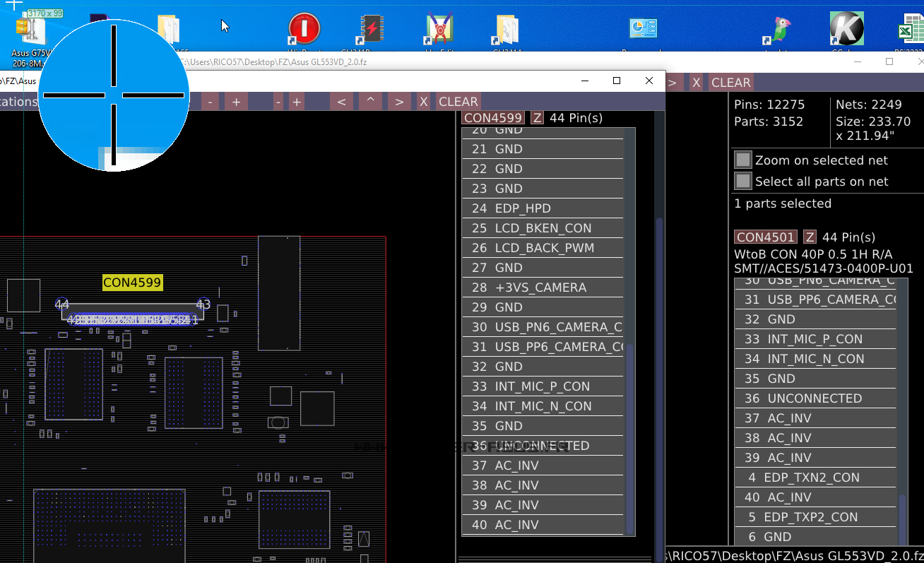Screen dimensions: 924x563
Task: Click the first minus button in front toolbar
Action: point(210,102)
